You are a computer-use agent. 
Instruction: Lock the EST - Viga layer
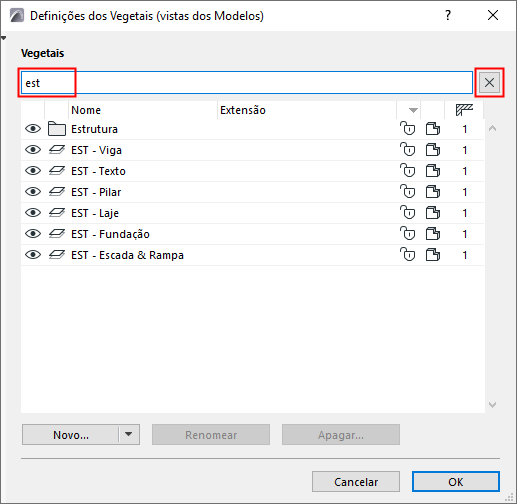click(407, 150)
